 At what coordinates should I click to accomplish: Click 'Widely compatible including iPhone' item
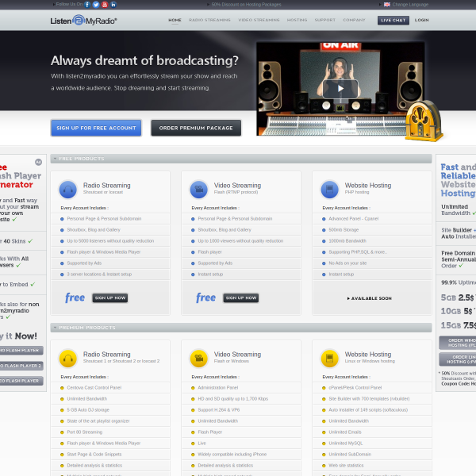click(x=232, y=454)
